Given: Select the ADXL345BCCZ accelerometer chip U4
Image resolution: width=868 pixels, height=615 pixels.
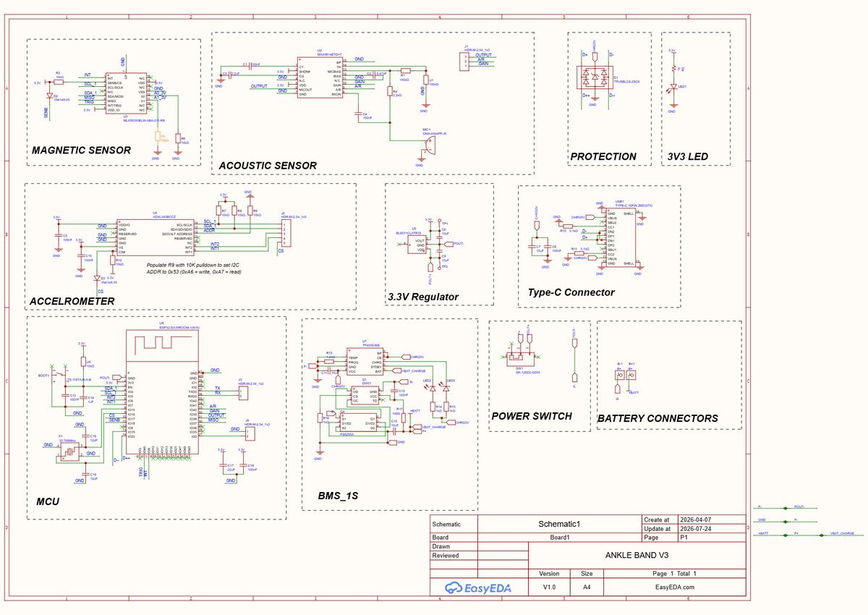Looking at the screenshot, I should pyautogui.click(x=154, y=237).
